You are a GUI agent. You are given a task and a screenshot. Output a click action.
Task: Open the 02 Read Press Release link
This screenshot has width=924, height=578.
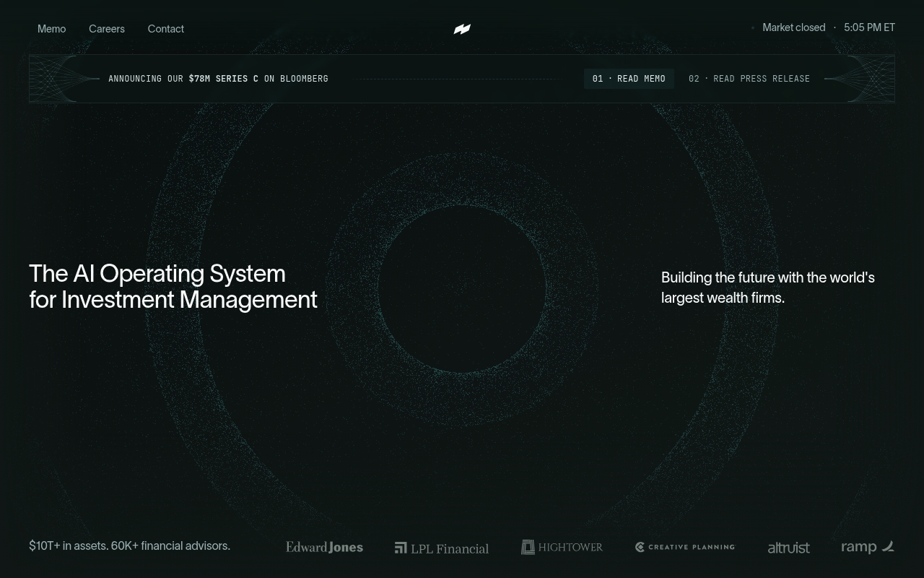point(749,79)
